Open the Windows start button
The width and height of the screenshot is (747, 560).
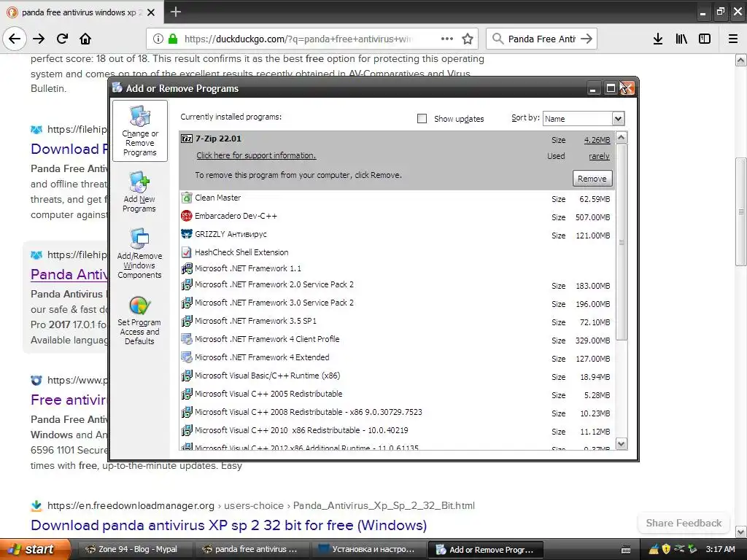pyautogui.click(x=35, y=550)
